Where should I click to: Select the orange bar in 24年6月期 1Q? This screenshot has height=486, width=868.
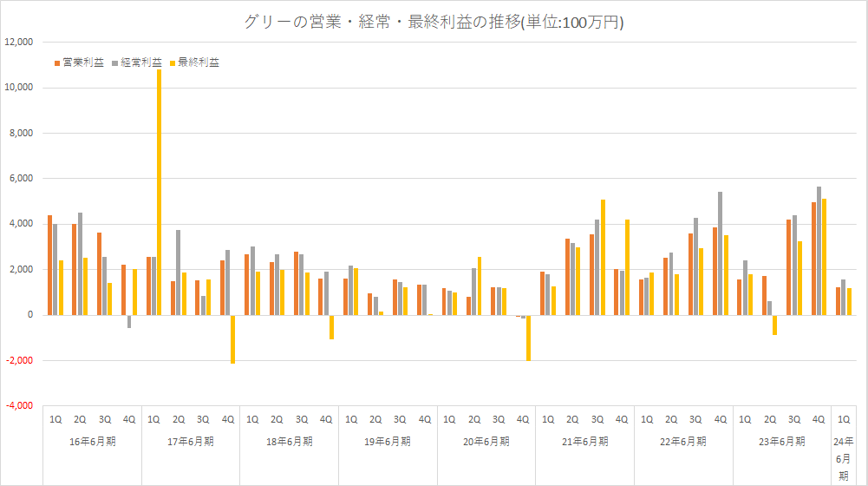(x=837, y=300)
